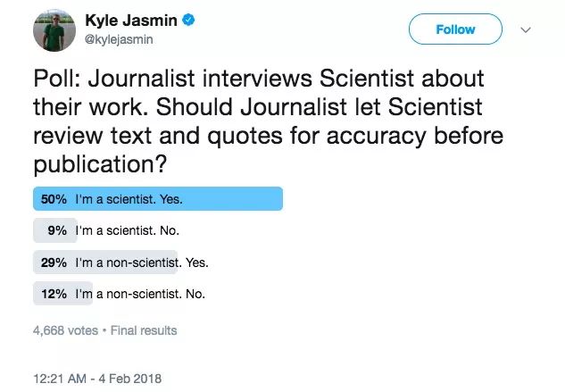Open the @kylejasmin handle link
The image size is (565, 392).
coord(120,38)
